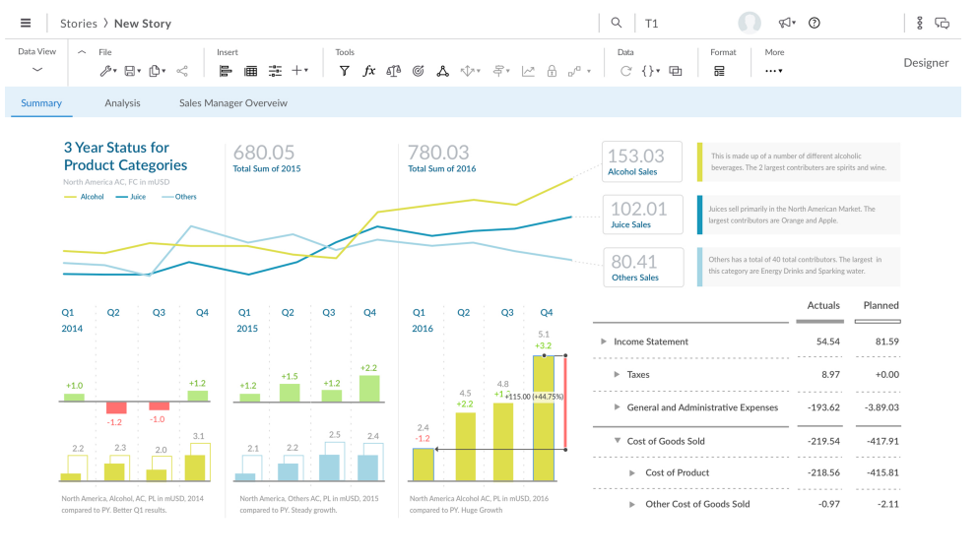The height and width of the screenshot is (560, 979).
Task: Click the -219.54 Cost of Goods value
Action: tap(823, 441)
